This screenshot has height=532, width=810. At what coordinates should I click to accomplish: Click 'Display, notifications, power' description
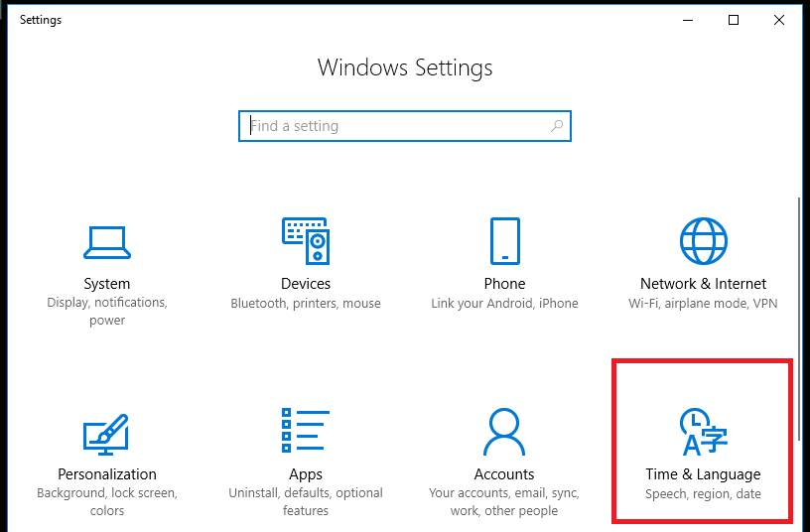107,312
